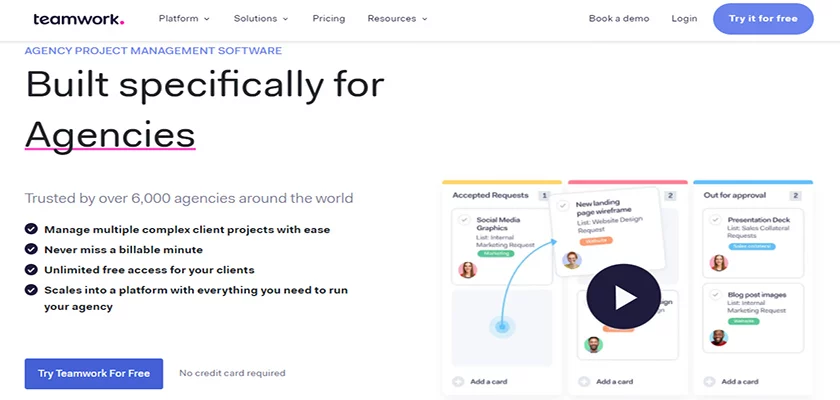Screen dimensions: 840x400
Task: Click avatar on New landing page wireframe card
Action: pos(572,260)
